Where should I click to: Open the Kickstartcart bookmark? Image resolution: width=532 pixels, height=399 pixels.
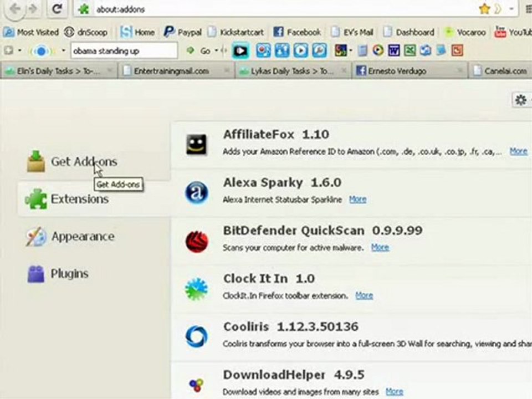pyautogui.click(x=236, y=33)
